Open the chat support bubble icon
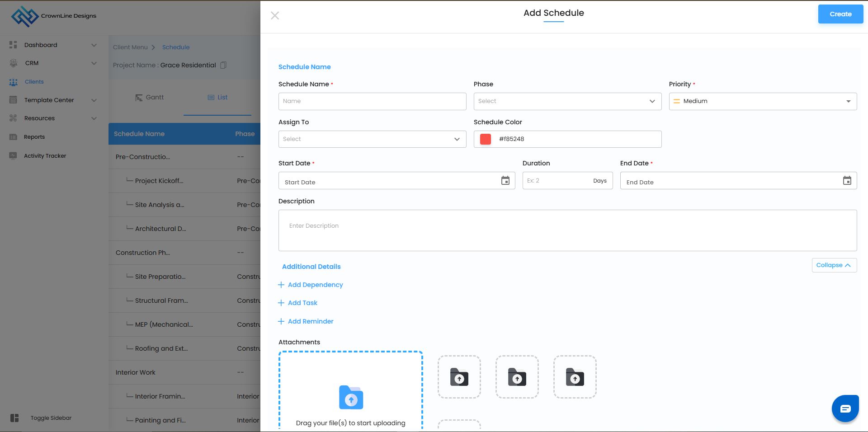Screen dimensions: 868x432 pos(845,409)
